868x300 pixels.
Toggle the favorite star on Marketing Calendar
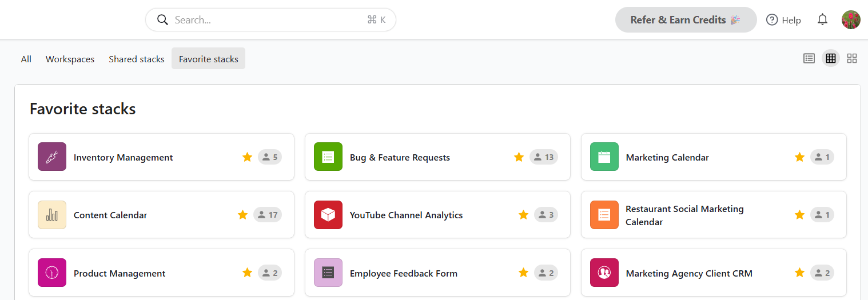pos(799,157)
